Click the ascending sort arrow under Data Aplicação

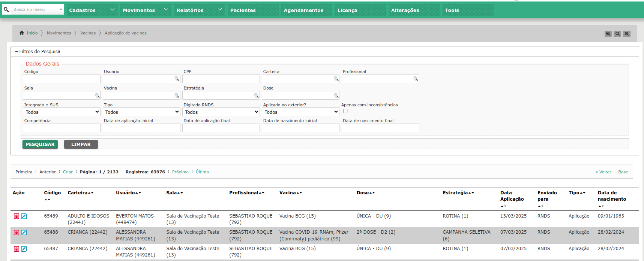click(502, 206)
